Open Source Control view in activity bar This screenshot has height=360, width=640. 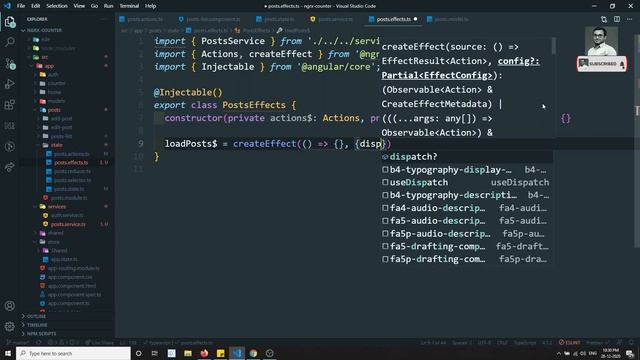(10, 63)
